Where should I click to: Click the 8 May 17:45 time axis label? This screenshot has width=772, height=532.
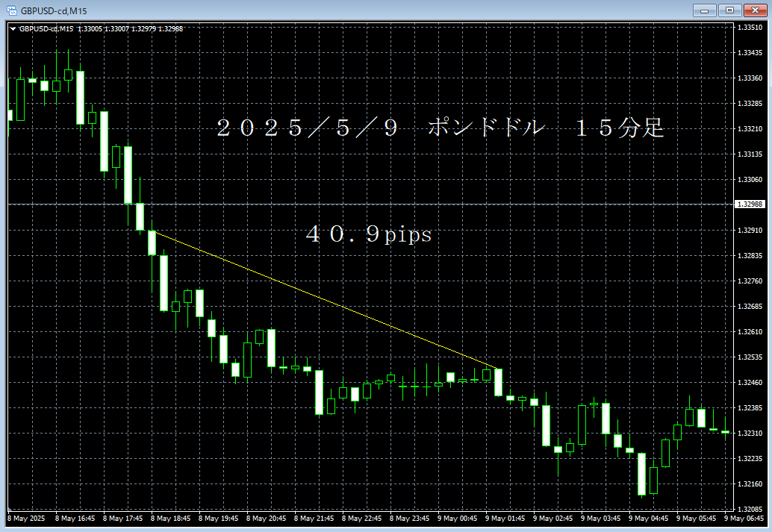[122, 519]
